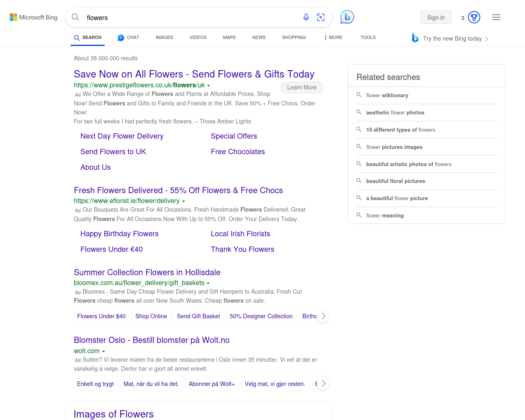
Task: Start voice search with the microphone icon
Action: [306, 17]
